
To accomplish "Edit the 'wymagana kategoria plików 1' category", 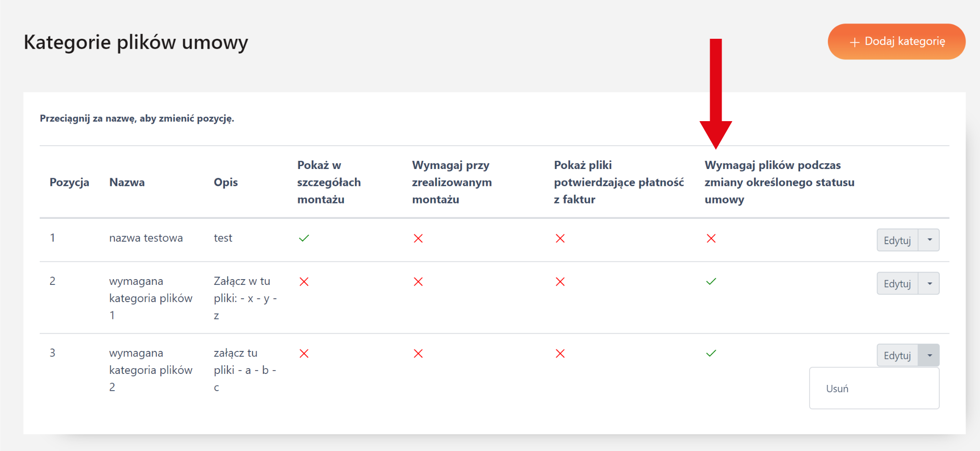I will (x=897, y=284).
